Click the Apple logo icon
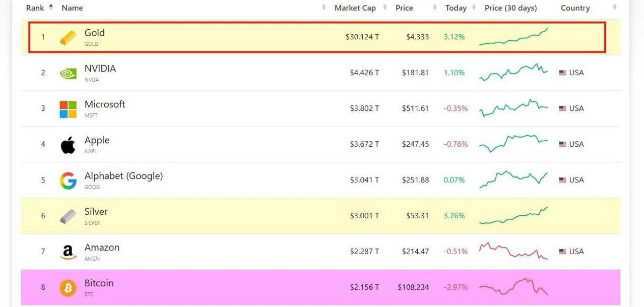This screenshot has height=307, width=644. pos(68,145)
